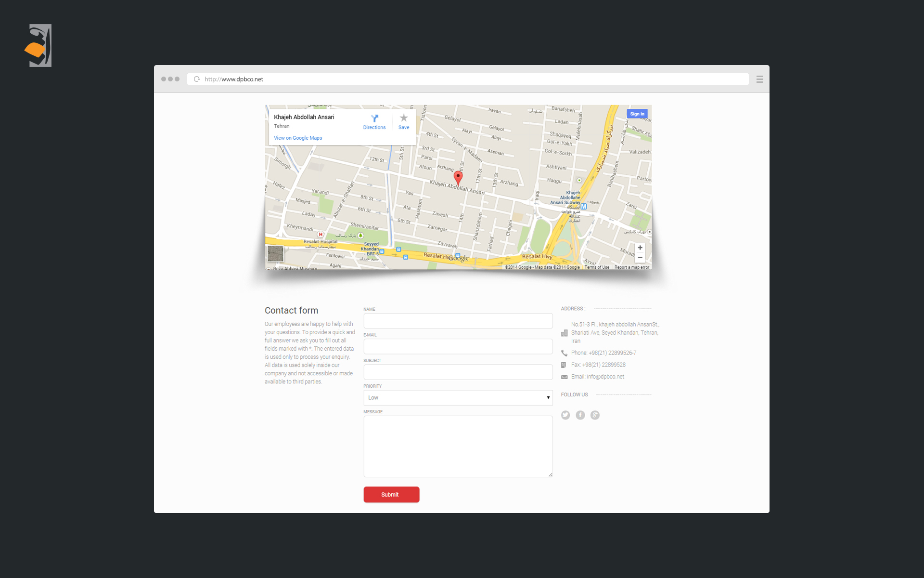Open the Twitter follow icon
This screenshot has width=924, height=578.
click(565, 415)
